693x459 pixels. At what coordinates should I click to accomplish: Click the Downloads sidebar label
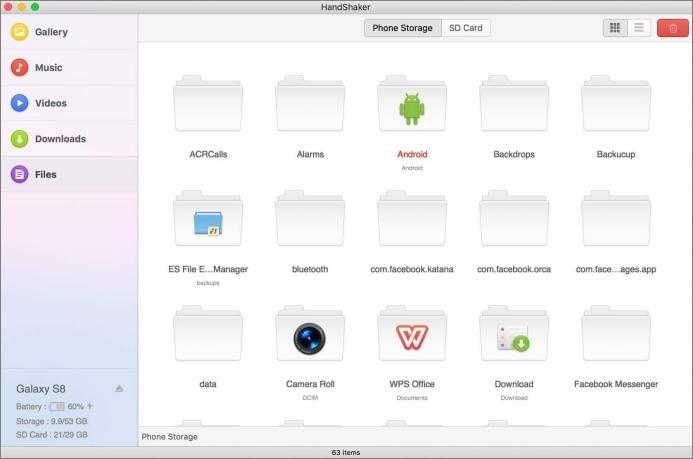click(x=61, y=139)
